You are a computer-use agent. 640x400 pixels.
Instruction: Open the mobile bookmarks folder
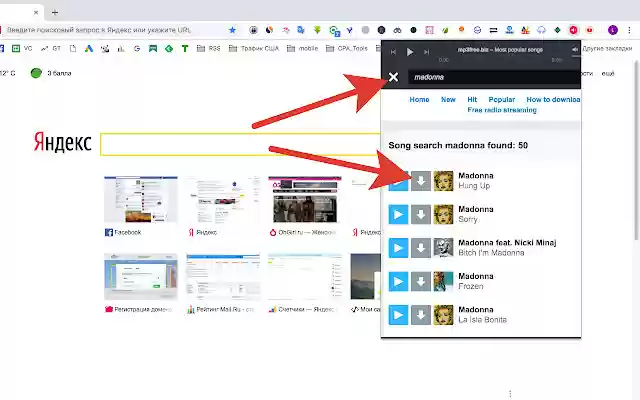(x=302, y=49)
